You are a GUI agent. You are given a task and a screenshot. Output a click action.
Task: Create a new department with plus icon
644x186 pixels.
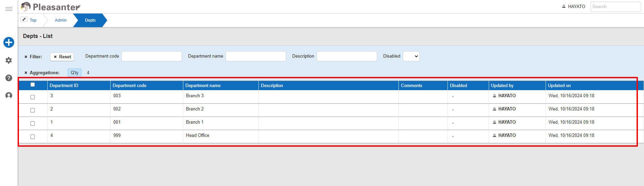[x=9, y=42]
